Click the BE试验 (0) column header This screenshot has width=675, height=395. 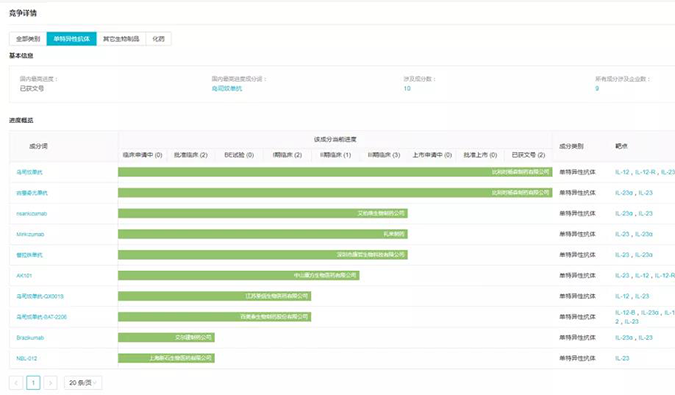pyautogui.click(x=239, y=155)
